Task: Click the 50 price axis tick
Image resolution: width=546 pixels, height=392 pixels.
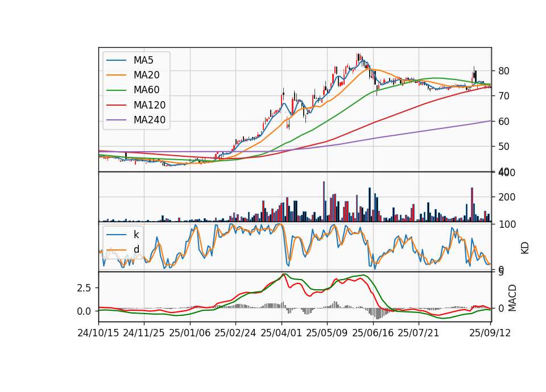Action: [x=504, y=147]
